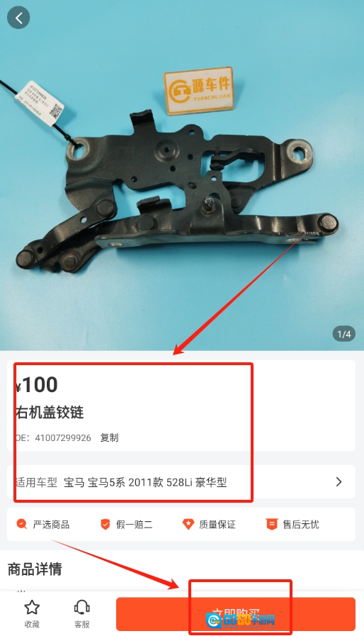364x636 pixels.
Task: Open the 1/4 image counter
Action: point(343,334)
